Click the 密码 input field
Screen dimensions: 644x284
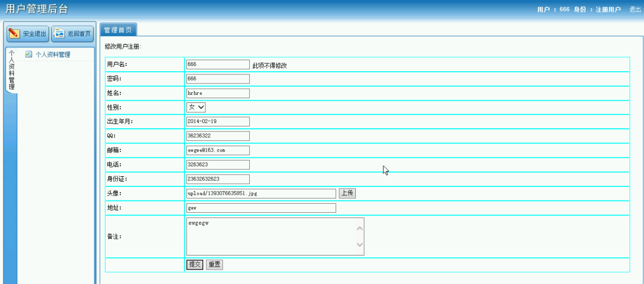(218, 79)
